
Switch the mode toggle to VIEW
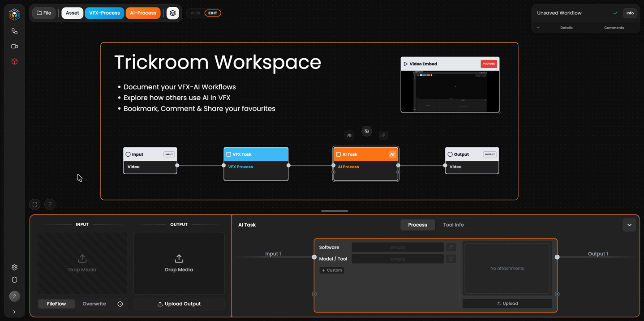195,13
